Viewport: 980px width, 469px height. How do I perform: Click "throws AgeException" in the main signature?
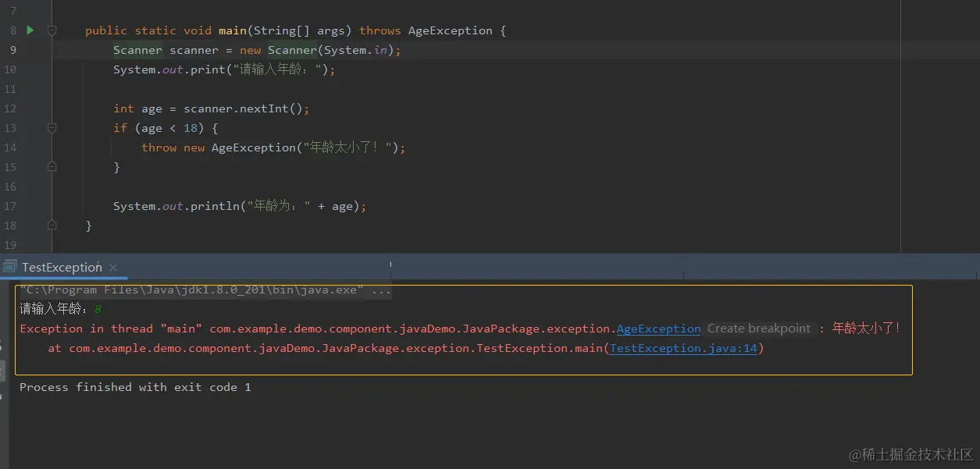(426, 30)
